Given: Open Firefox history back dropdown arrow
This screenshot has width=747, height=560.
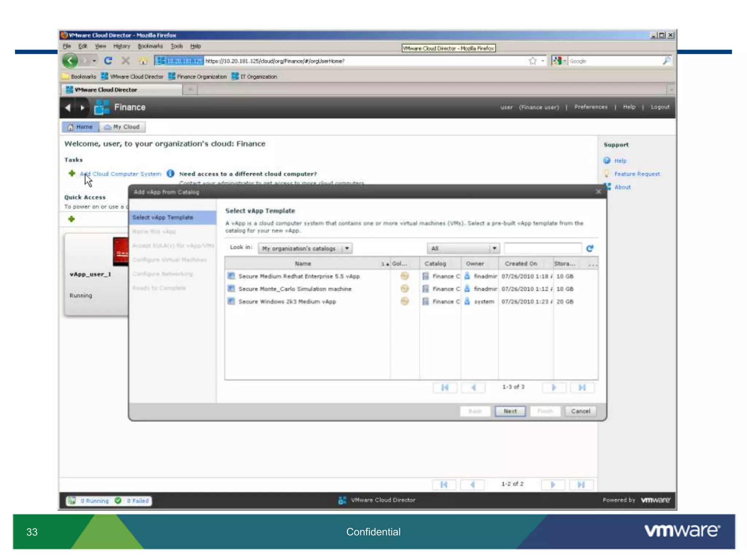Looking at the screenshot, I should tap(94, 61).
